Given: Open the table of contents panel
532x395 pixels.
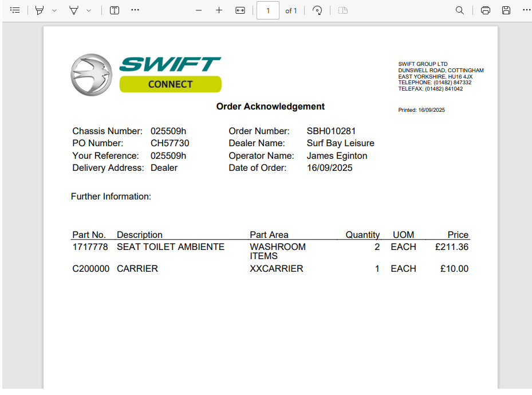Looking at the screenshot, I should [x=15, y=10].
